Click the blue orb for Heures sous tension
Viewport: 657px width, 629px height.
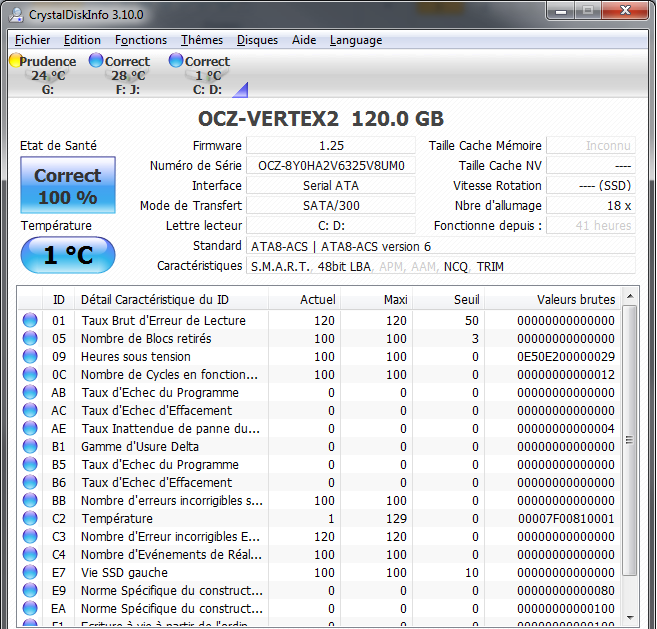pyautogui.click(x=30, y=357)
